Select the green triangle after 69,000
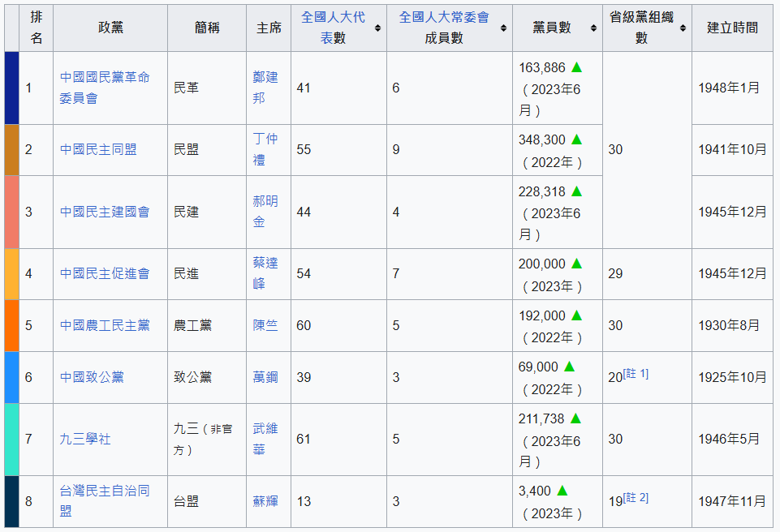 [x=569, y=367]
